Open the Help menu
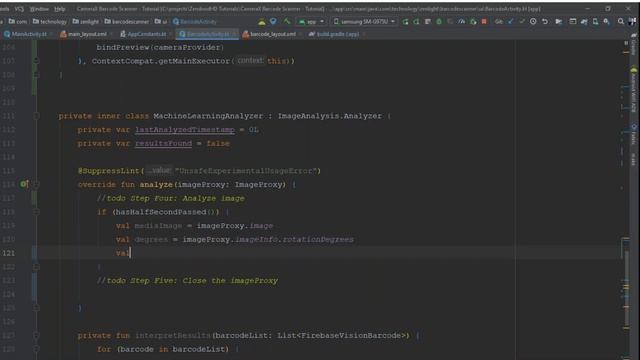The height and width of the screenshot is (360, 640). click(x=60, y=9)
